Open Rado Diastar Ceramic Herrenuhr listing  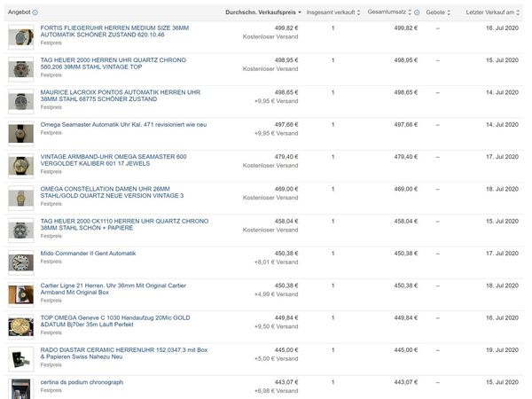click(124, 354)
